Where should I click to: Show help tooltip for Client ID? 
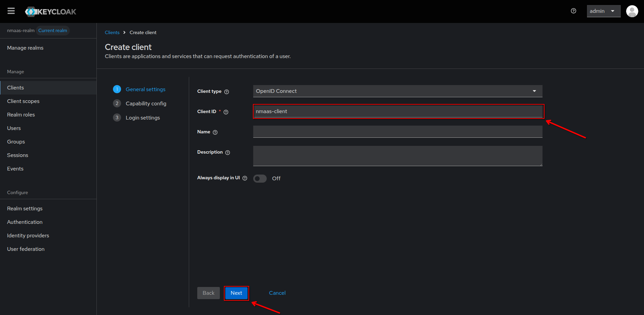point(226,112)
